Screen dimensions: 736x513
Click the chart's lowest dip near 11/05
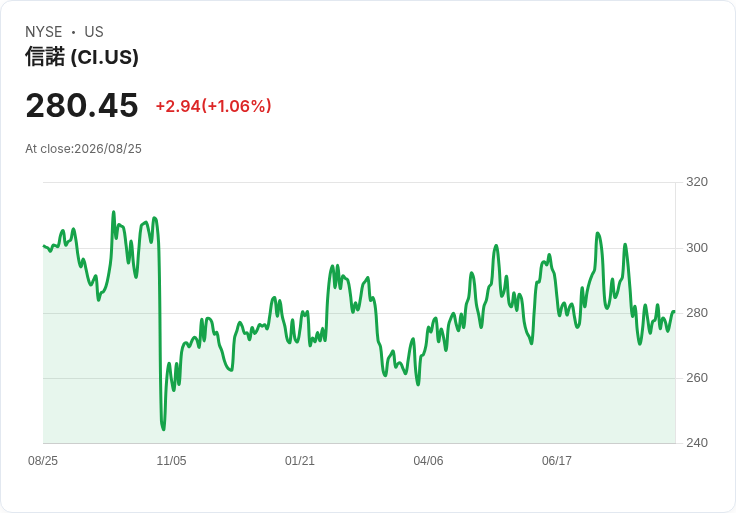click(x=163, y=429)
